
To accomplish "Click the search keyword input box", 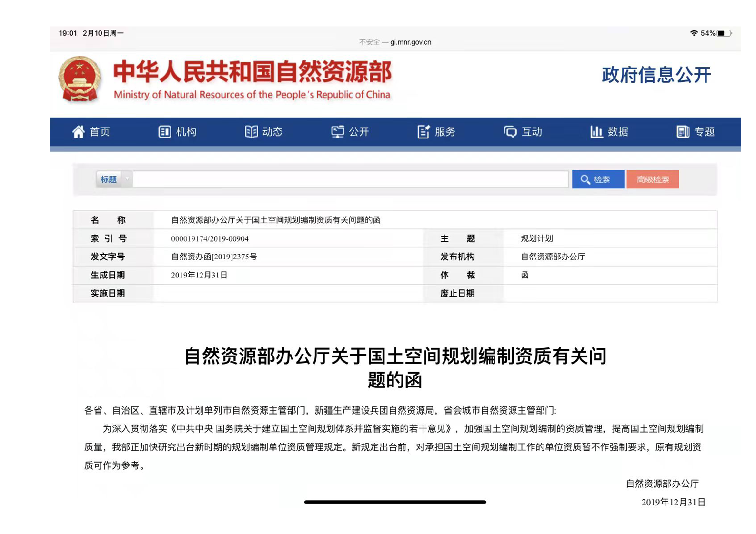I will [350, 179].
